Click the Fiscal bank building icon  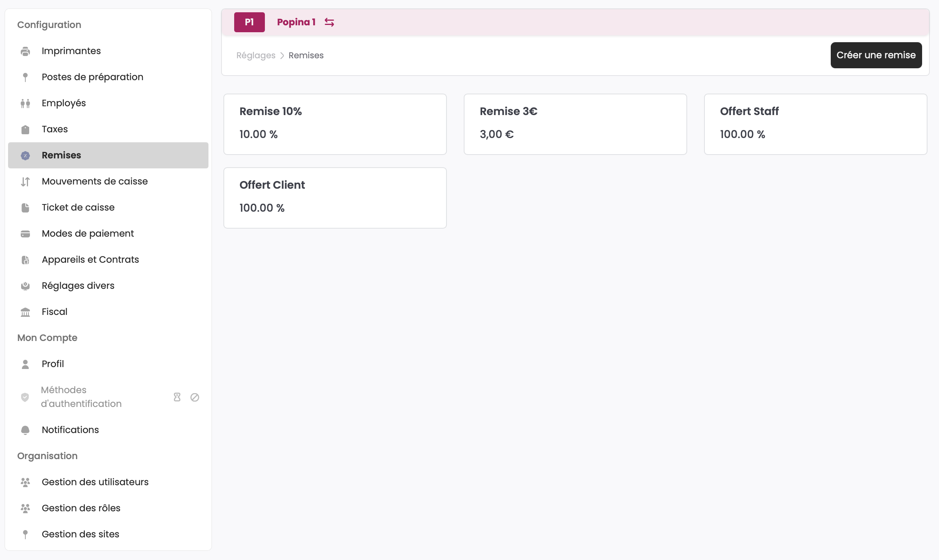click(x=25, y=312)
